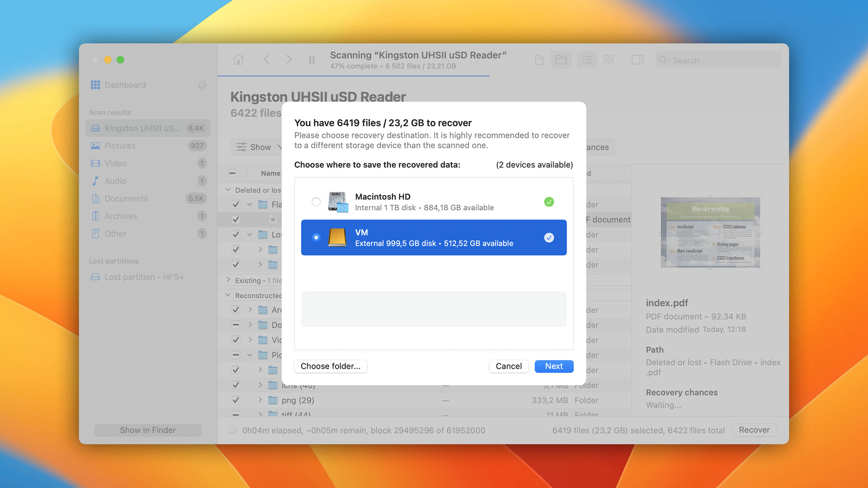The width and height of the screenshot is (868, 488).
Task: Click the Lost partition drive icon
Action: point(95,277)
